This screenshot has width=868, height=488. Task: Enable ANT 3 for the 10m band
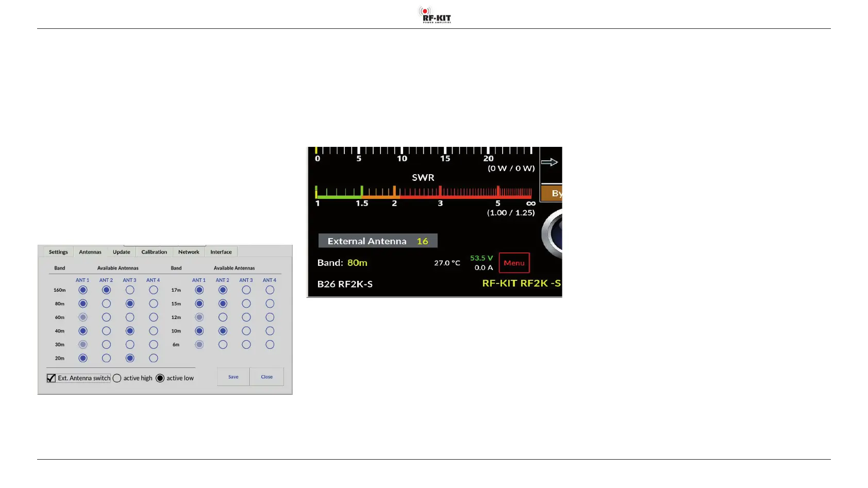pyautogui.click(x=246, y=331)
